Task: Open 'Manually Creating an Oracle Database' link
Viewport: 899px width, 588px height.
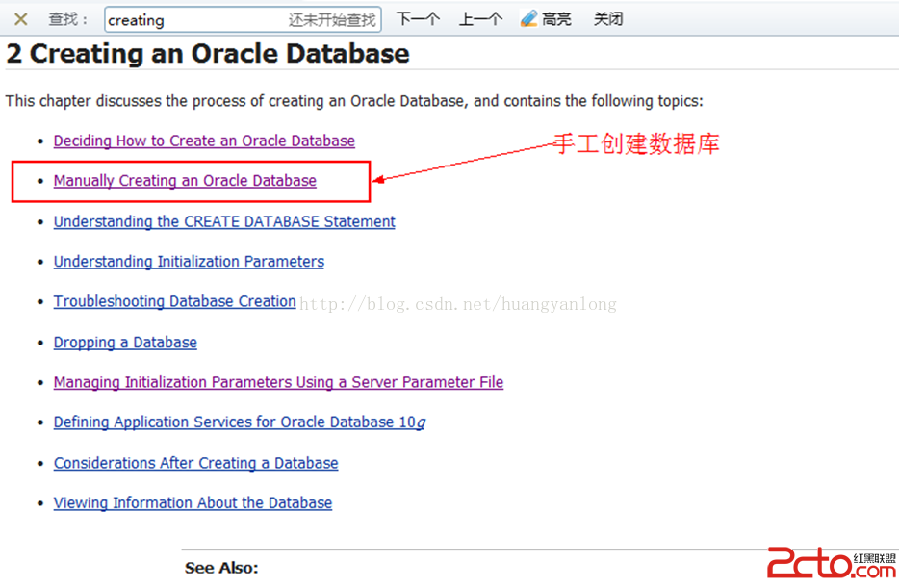Action: pos(185,181)
